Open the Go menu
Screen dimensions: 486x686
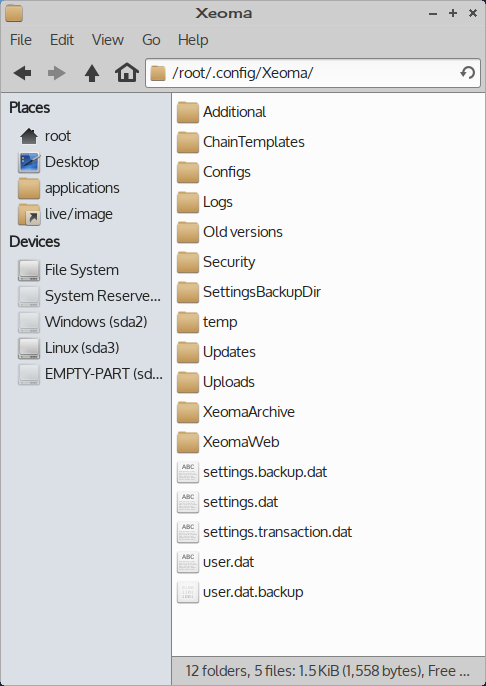(151, 40)
